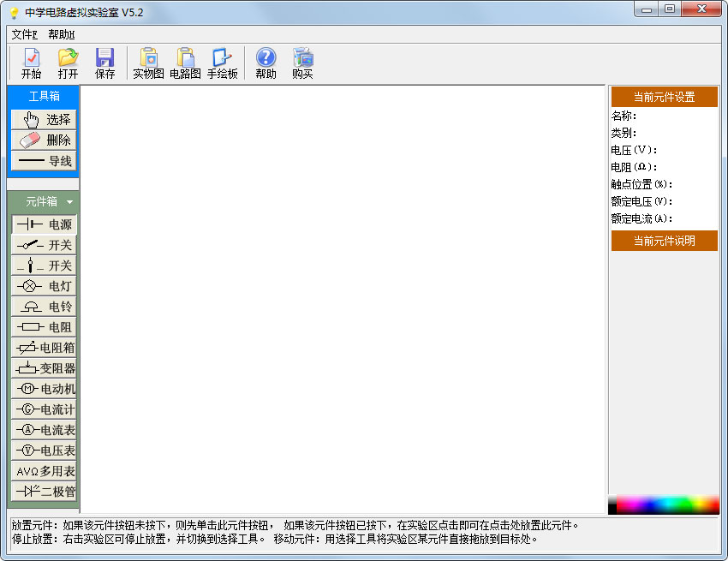Choose the first 开关 switch component
728x561 pixels.
(44, 245)
